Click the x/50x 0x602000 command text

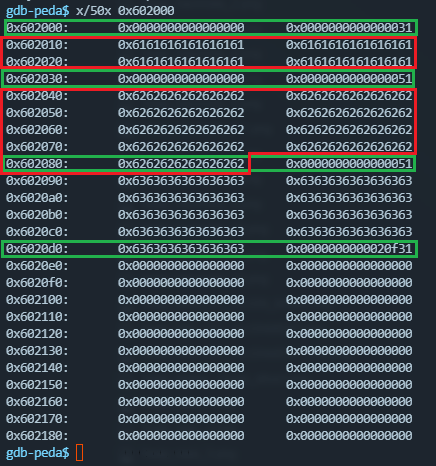[125, 11]
